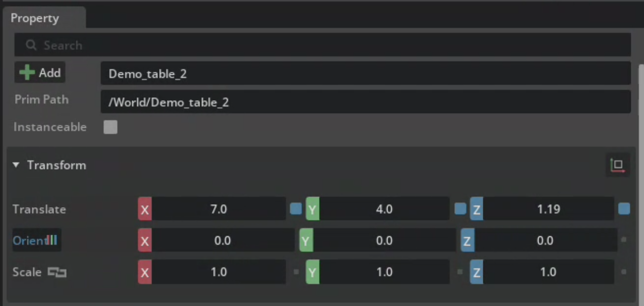
Task: Click the Scale Y value field
Action: [384, 272]
